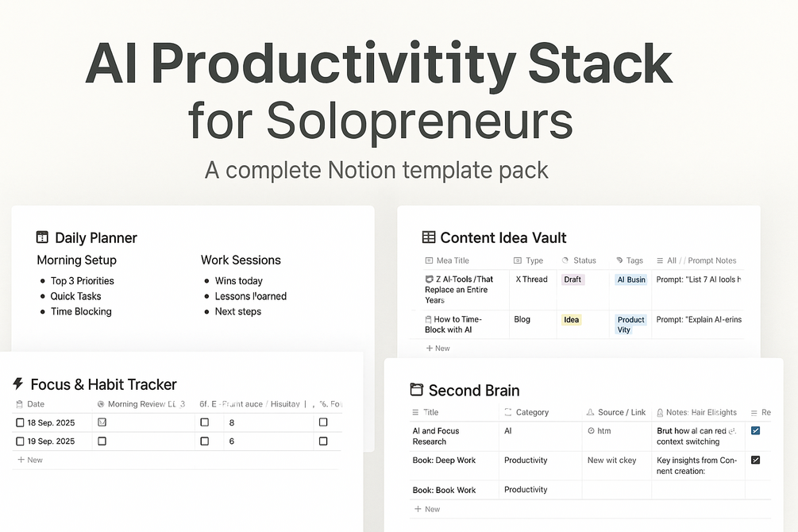Uncheck the AI and Focus Research checkbox

click(755, 431)
